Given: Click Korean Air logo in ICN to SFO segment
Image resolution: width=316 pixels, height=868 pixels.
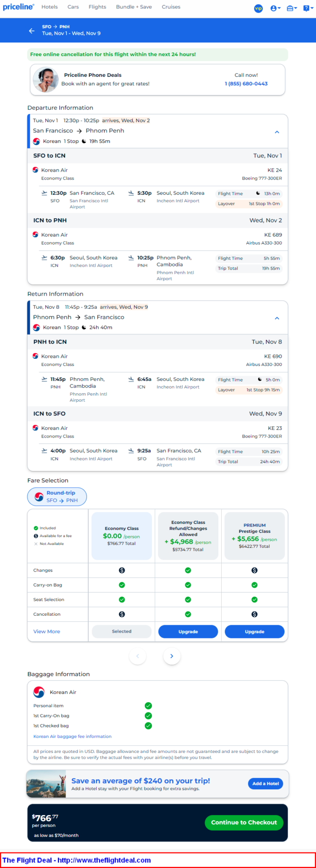Looking at the screenshot, I should point(35,428).
